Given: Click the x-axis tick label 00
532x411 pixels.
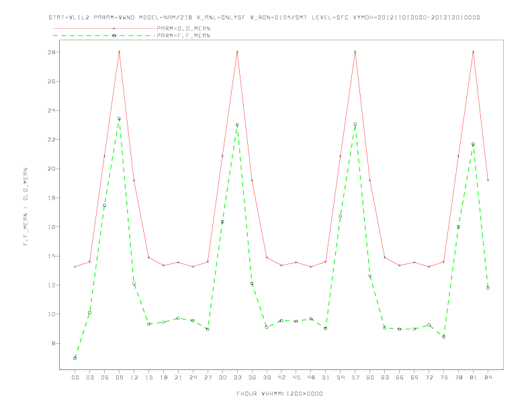Looking at the screenshot, I should (75, 377).
